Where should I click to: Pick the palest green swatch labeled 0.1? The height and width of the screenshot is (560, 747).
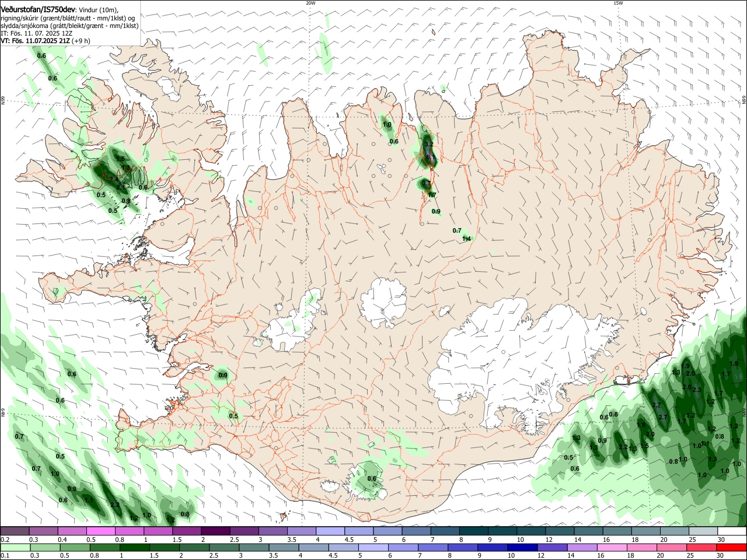(15, 548)
